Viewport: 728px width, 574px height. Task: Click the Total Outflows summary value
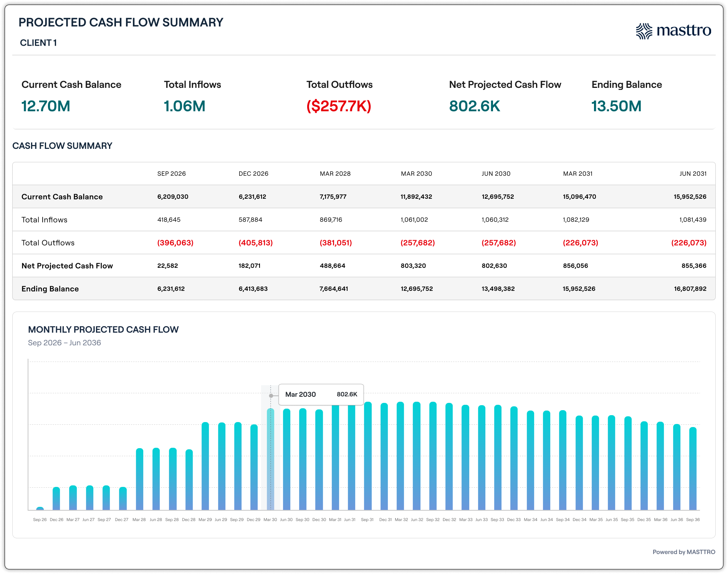(339, 106)
